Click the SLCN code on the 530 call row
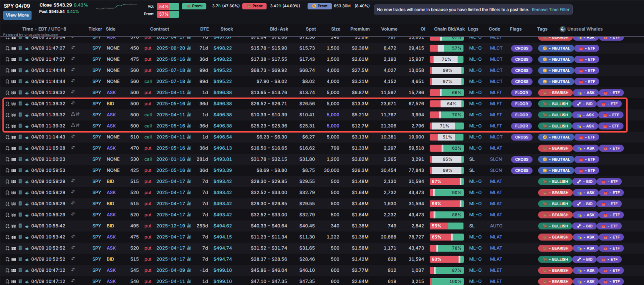Viewport: 644px width, 285px height. [x=496, y=159]
